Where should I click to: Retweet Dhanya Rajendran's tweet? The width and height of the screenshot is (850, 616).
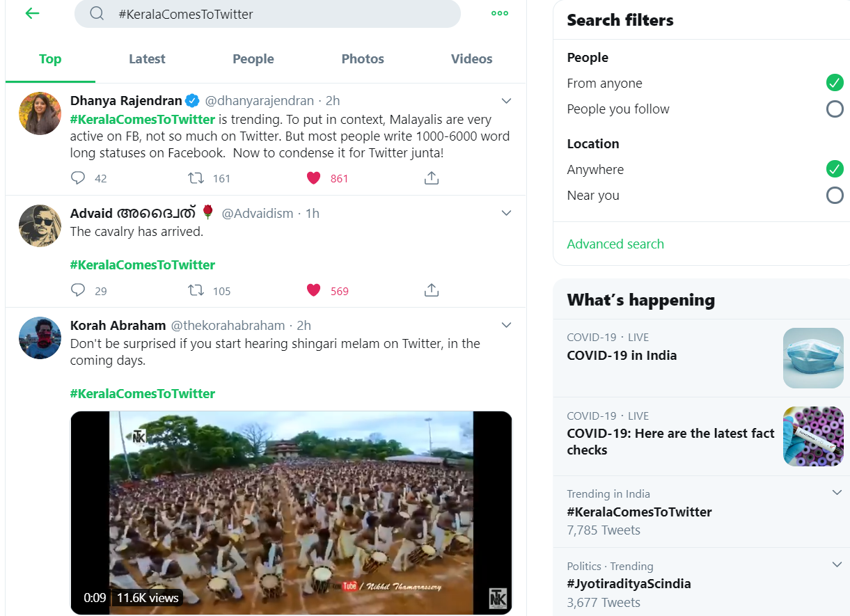click(x=196, y=178)
